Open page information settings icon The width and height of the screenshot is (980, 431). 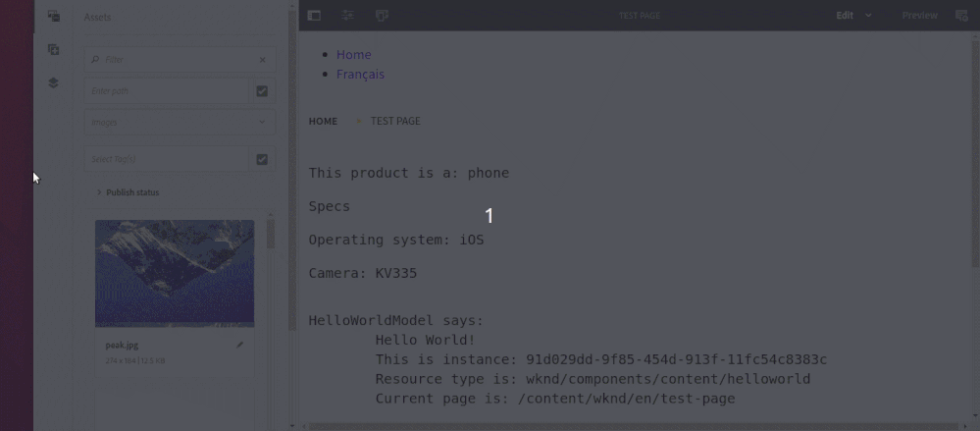coord(347,16)
